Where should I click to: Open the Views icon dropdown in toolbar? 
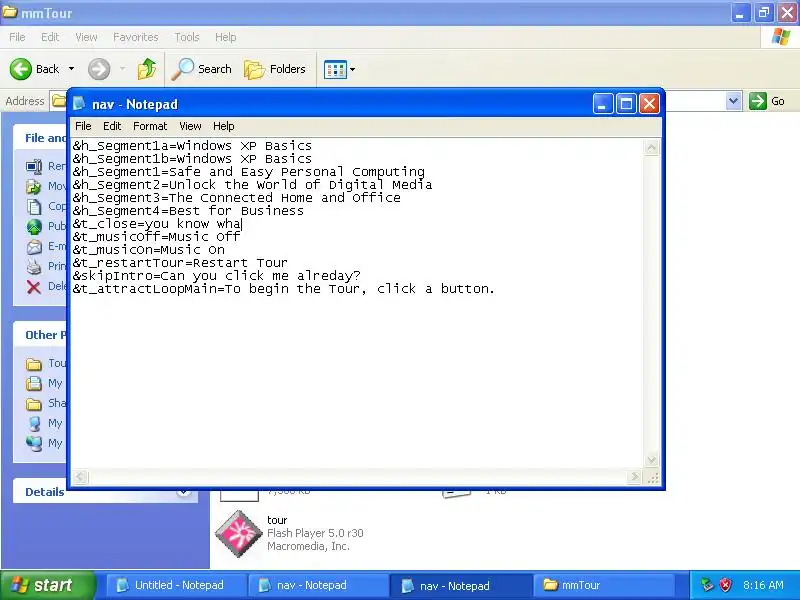tap(339, 69)
